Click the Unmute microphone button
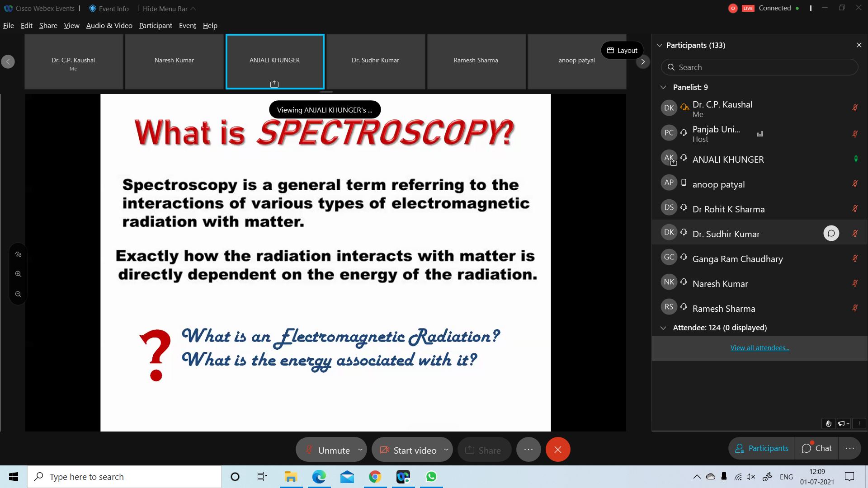This screenshot has width=868, height=488. [327, 450]
